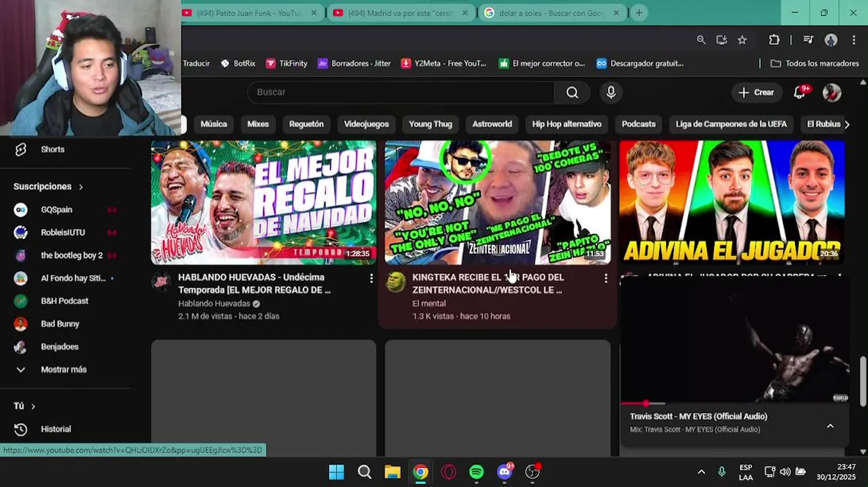868x487 pixels.
Task: Open B&H Podcast in sidebar
Action: point(66,301)
